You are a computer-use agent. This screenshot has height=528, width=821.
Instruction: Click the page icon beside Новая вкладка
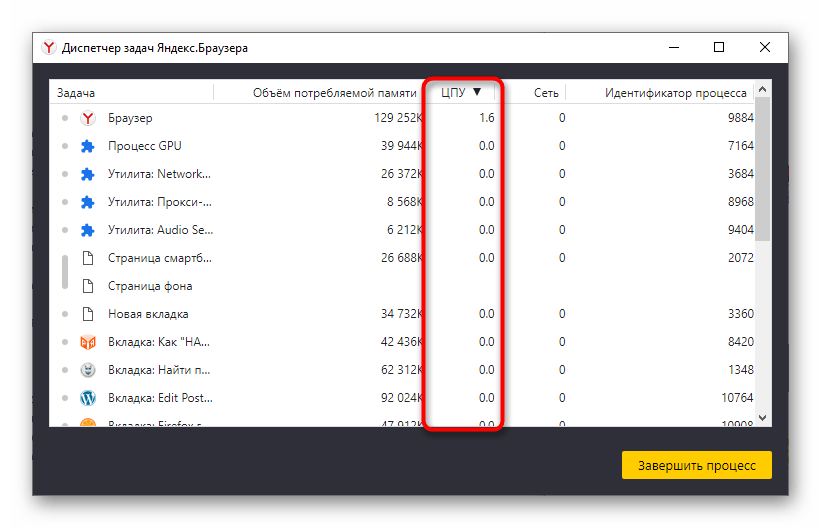[88, 314]
